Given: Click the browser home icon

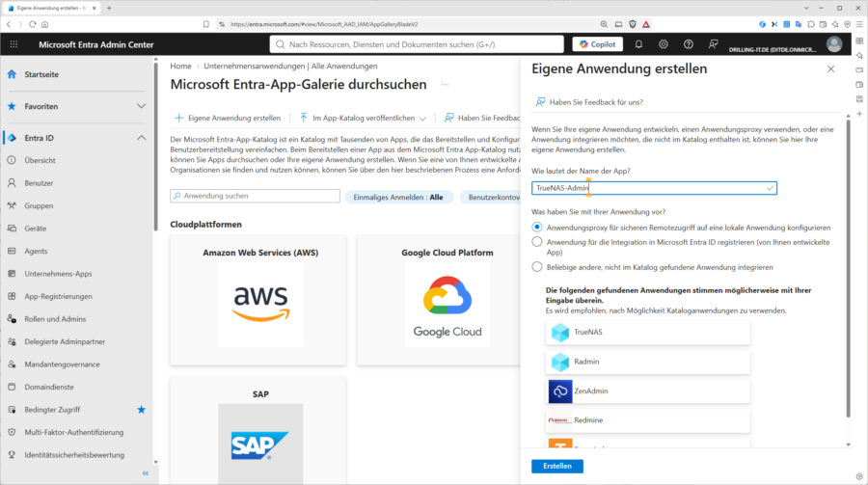Looking at the screenshot, I should 45,24.
